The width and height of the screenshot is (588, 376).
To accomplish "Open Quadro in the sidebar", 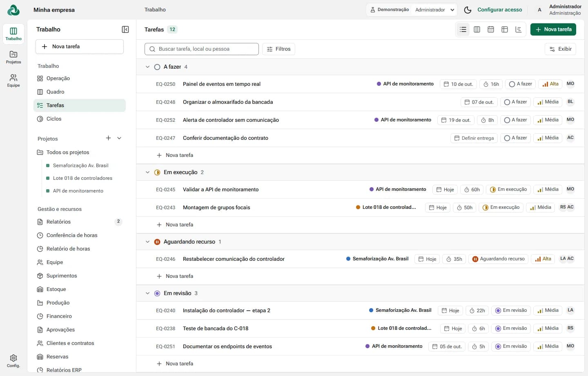I will pos(80,92).
